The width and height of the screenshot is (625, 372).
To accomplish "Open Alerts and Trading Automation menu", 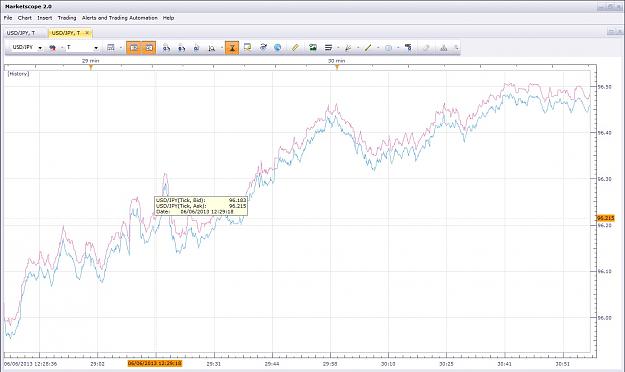I will pos(120,18).
